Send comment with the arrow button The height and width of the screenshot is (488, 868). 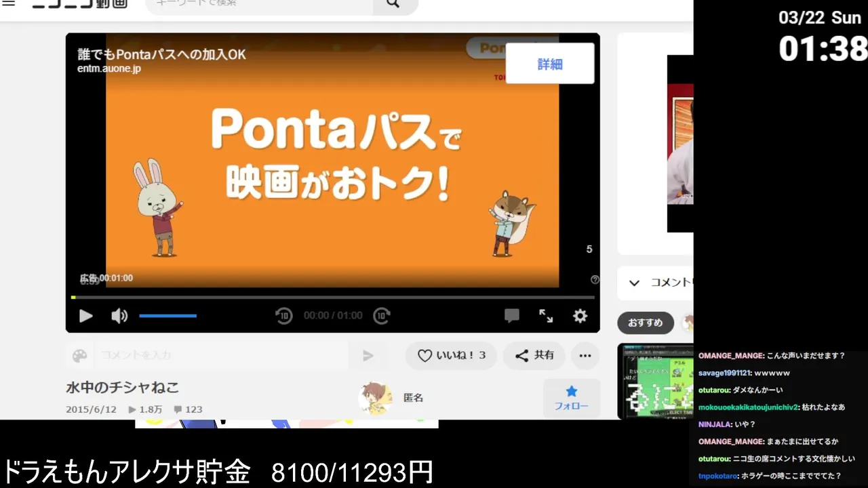click(x=368, y=356)
